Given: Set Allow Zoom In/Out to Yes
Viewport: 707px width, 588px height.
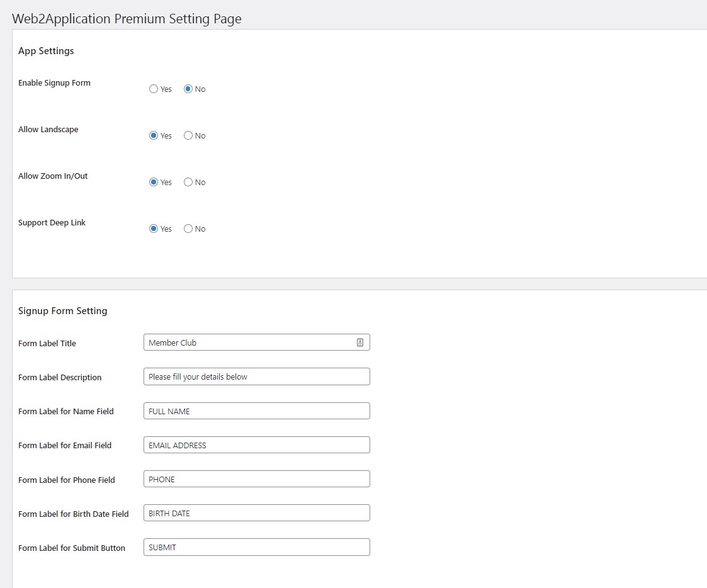Looking at the screenshot, I should click(154, 182).
